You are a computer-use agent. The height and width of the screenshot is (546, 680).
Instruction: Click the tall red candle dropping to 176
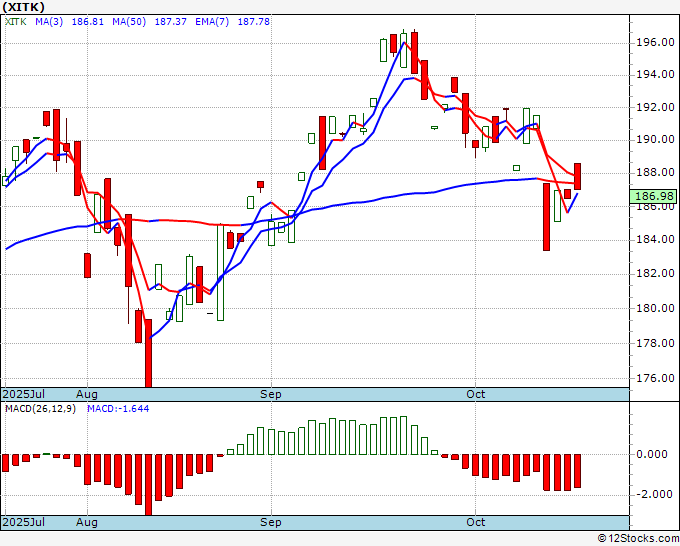coord(148,353)
